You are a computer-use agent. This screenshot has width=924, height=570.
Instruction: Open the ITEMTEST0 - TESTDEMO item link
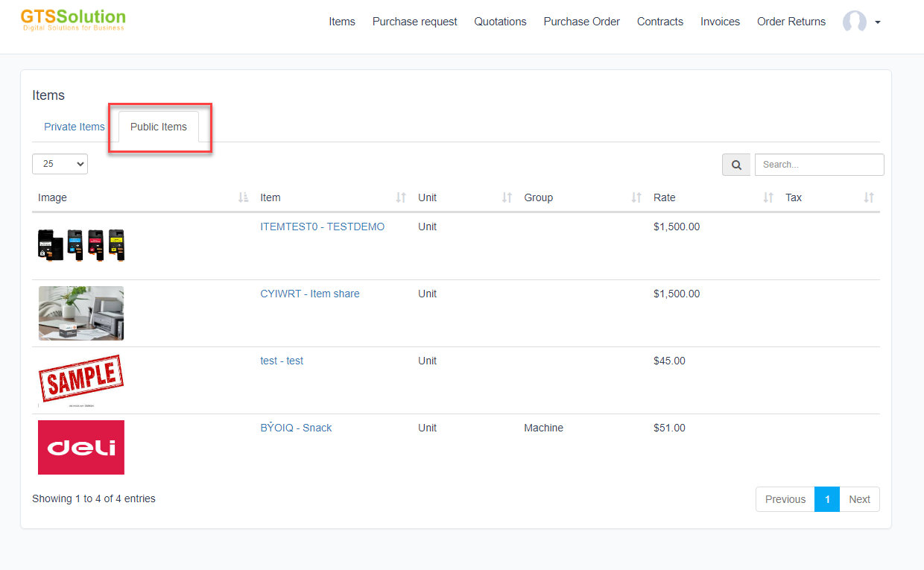pos(322,227)
